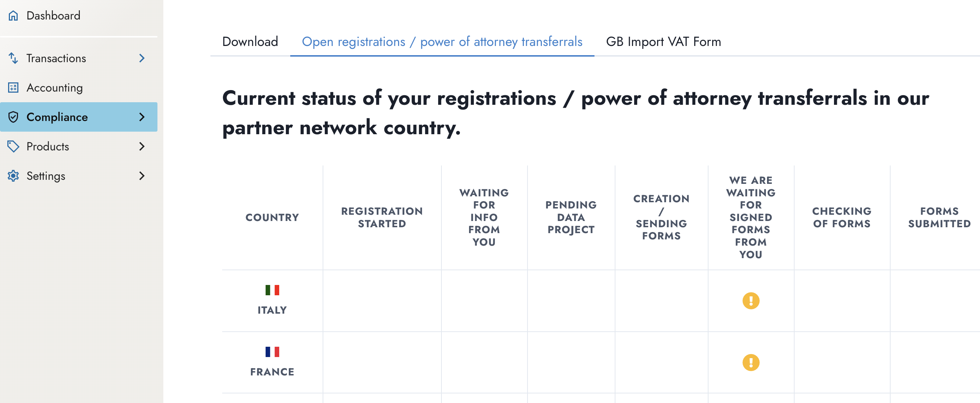Click France's yellow warning status icon
Screen dimensions: 980x403
750,362
